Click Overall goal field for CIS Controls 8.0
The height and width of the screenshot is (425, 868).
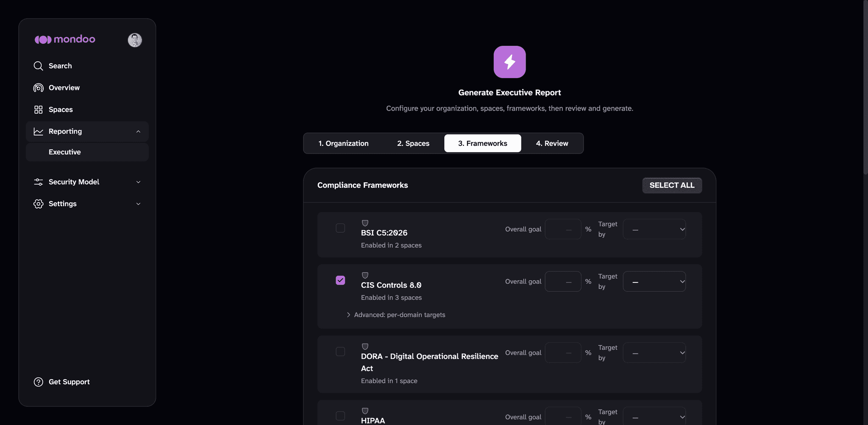(x=563, y=282)
